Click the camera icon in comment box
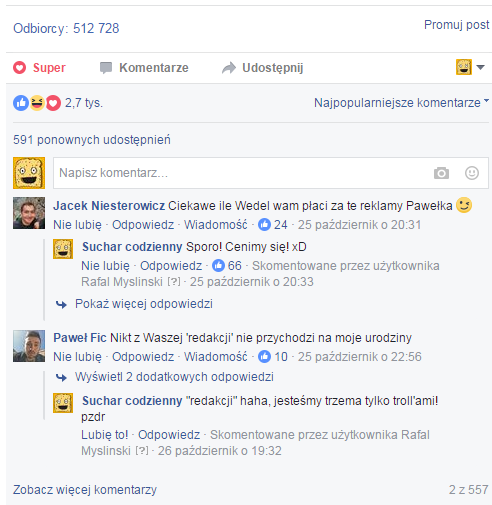This screenshot has width=492, height=505. pyautogui.click(x=441, y=173)
